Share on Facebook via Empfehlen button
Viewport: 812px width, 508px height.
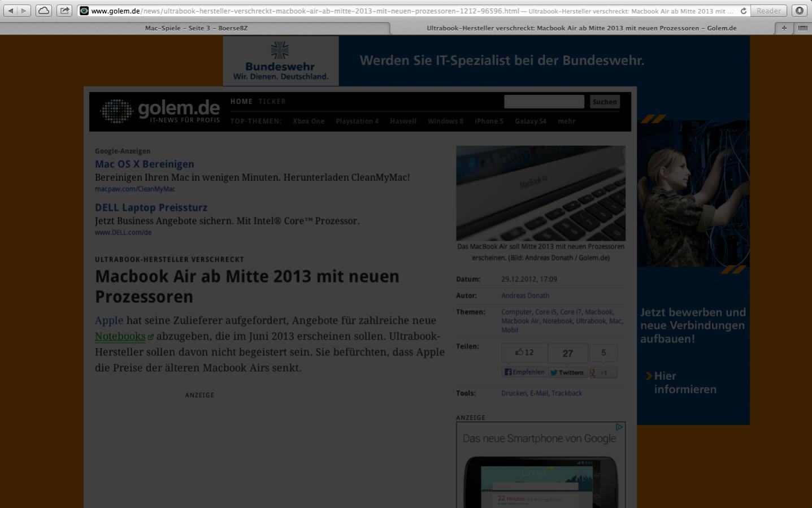(524, 372)
